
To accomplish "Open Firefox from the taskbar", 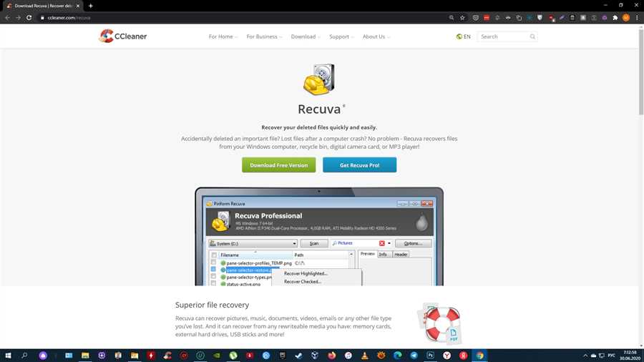I will pos(331,356).
